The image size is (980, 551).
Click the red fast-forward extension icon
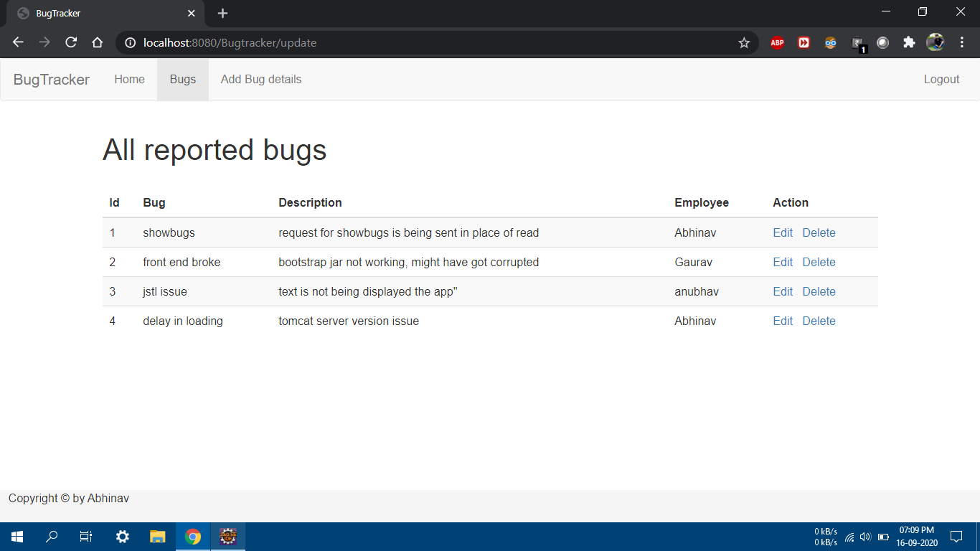pos(804,42)
